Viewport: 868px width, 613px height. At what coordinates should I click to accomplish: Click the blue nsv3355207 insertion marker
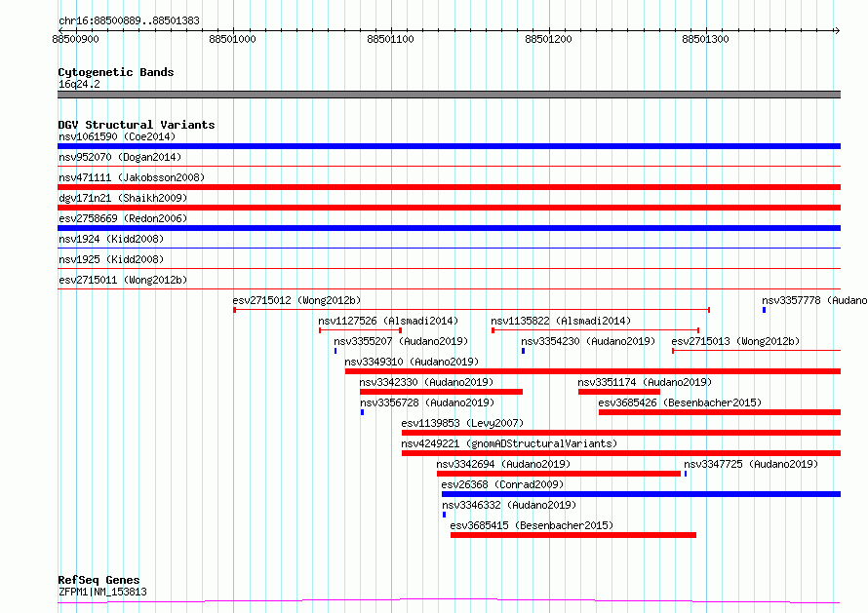click(x=335, y=351)
